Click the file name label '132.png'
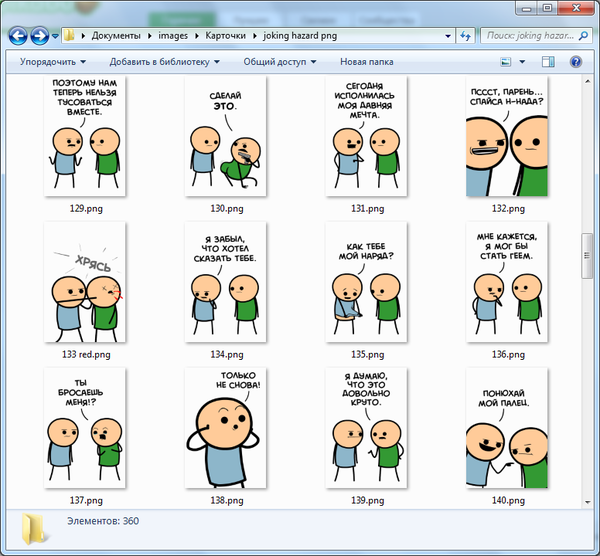Viewport: 600px width, 556px height. [508, 209]
